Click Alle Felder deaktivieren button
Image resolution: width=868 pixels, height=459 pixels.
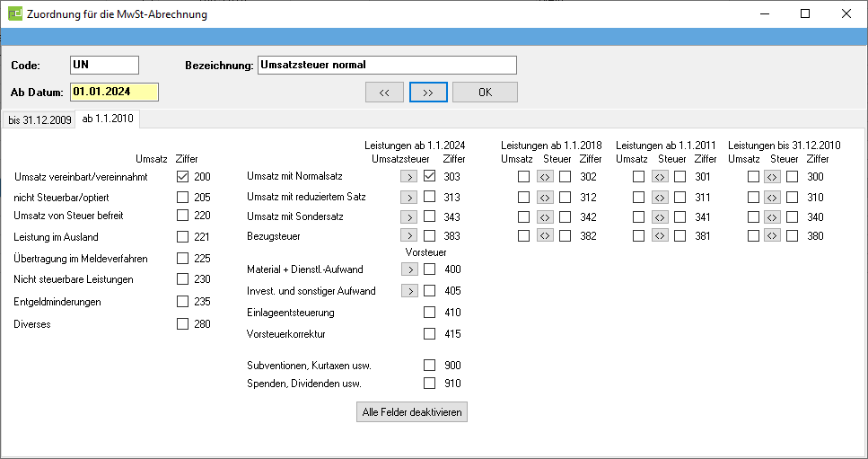pyautogui.click(x=412, y=412)
